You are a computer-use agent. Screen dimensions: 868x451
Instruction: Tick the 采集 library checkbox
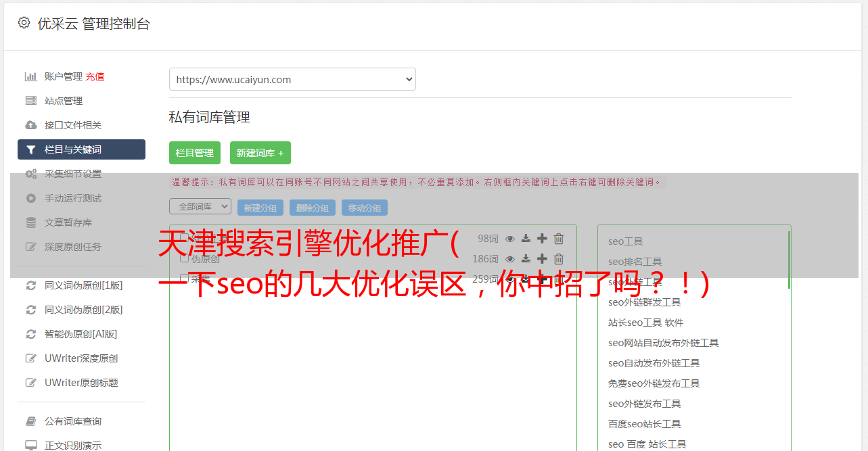[184, 279]
